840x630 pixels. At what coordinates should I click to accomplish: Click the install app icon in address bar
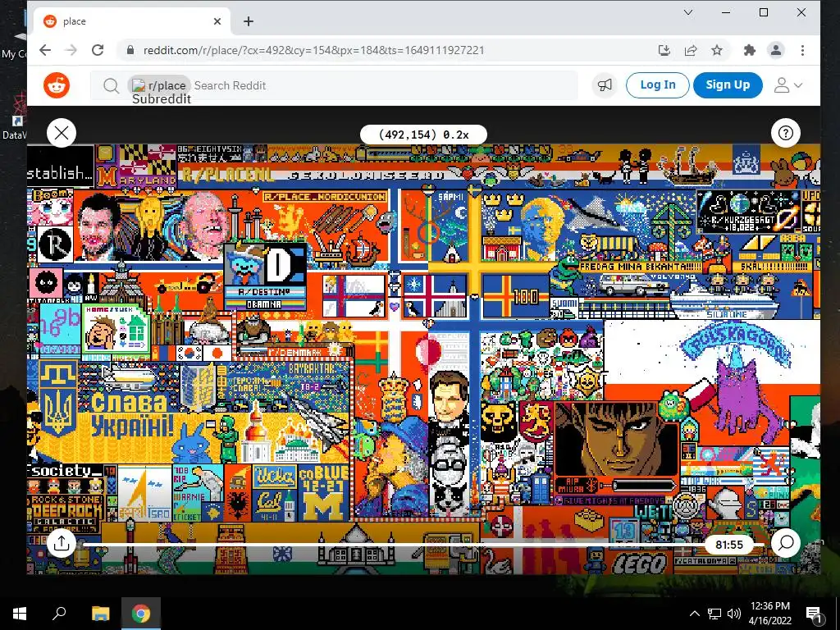[x=664, y=50]
